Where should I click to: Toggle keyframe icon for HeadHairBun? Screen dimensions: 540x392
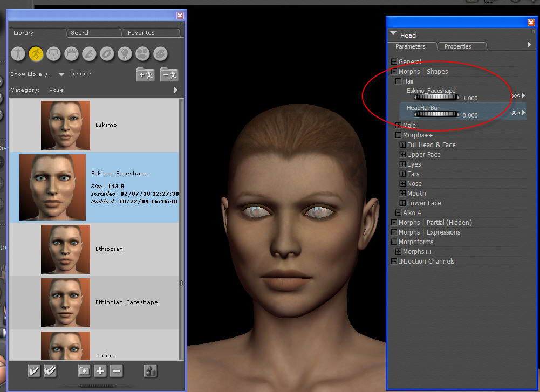click(x=515, y=113)
